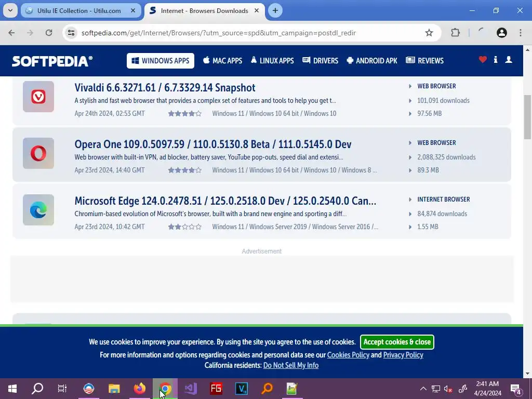The width and height of the screenshot is (532, 399).
Task: Click the 1.55 MB size text
Action: click(428, 227)
